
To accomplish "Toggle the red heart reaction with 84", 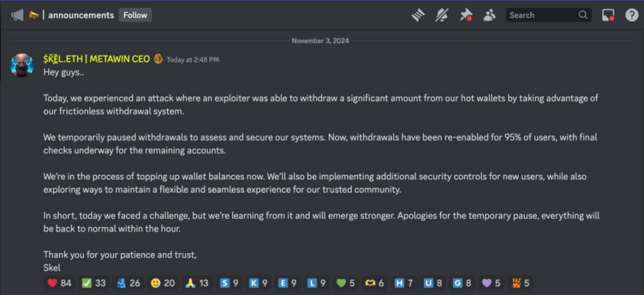I will coord(59,282).
